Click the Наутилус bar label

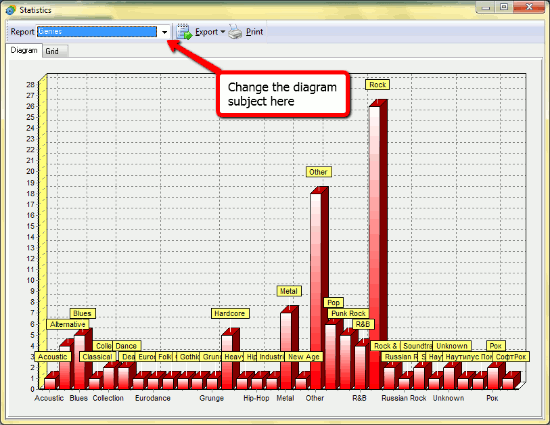click(469, 357)
